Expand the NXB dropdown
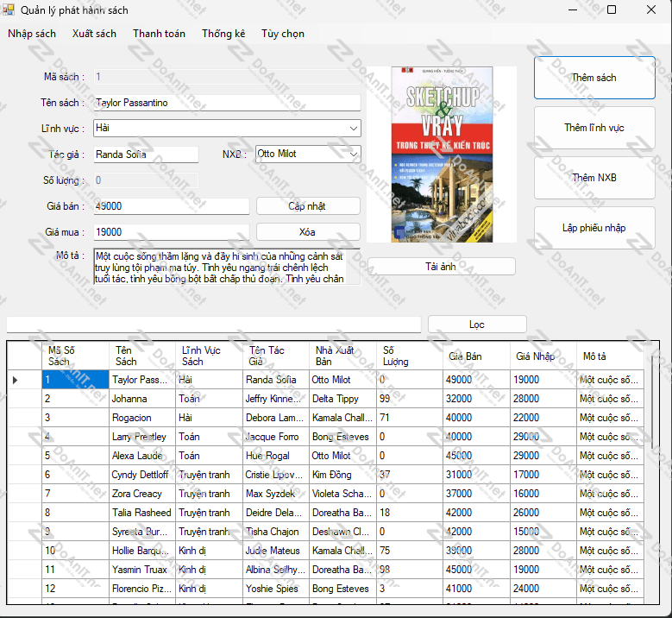Screen dimensions: 672x618 coord(354,154)
